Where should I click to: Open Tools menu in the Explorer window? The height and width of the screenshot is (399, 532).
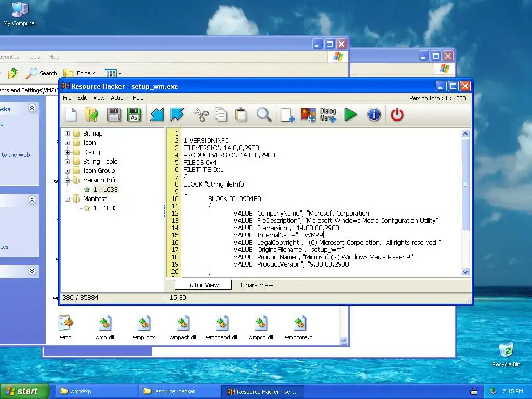[34, 57]
